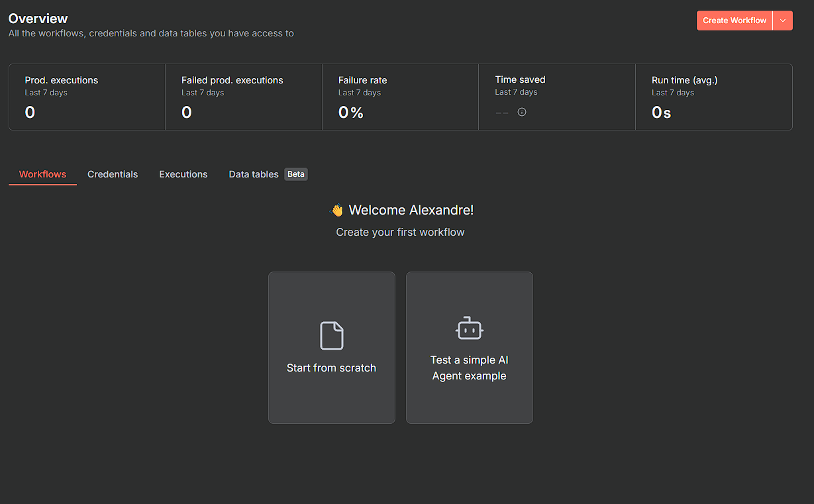Viewport: 814px width, 504px height.
Task: Click the info icon under Time saved
Action: (x=522, y=113)
